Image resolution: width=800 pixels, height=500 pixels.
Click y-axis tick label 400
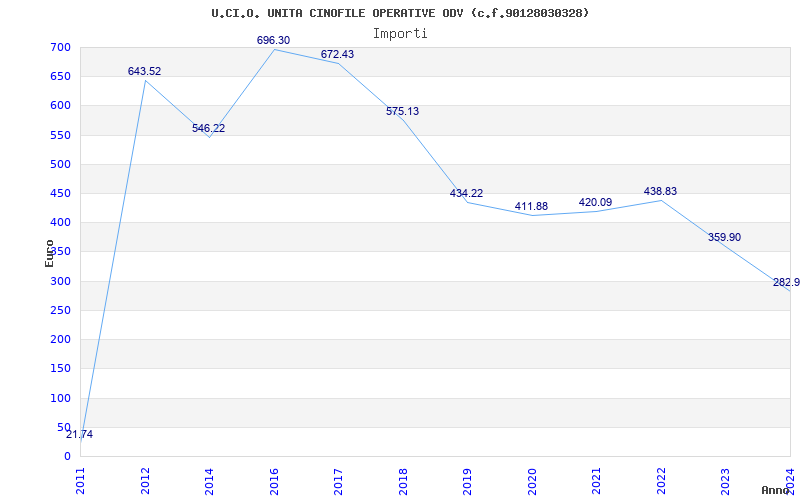coord(61,223)
